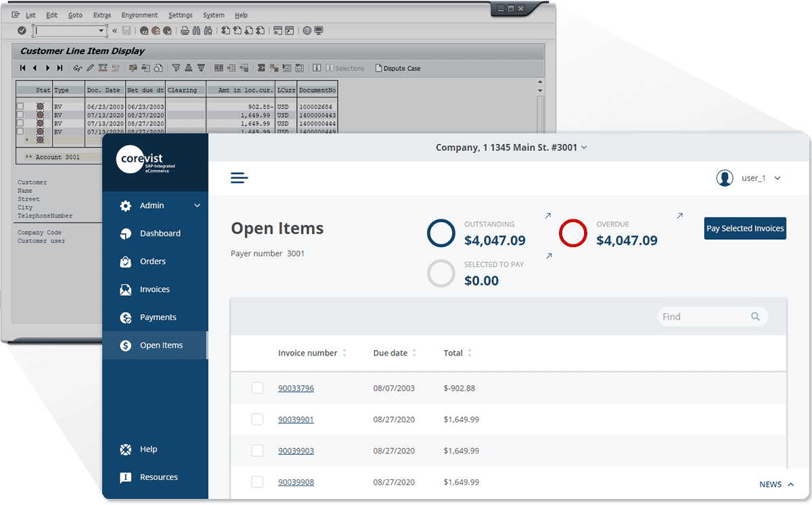Click the arrow link beside Outstanding amount
This screenshot has width=812, height=505.
point(548,216)
